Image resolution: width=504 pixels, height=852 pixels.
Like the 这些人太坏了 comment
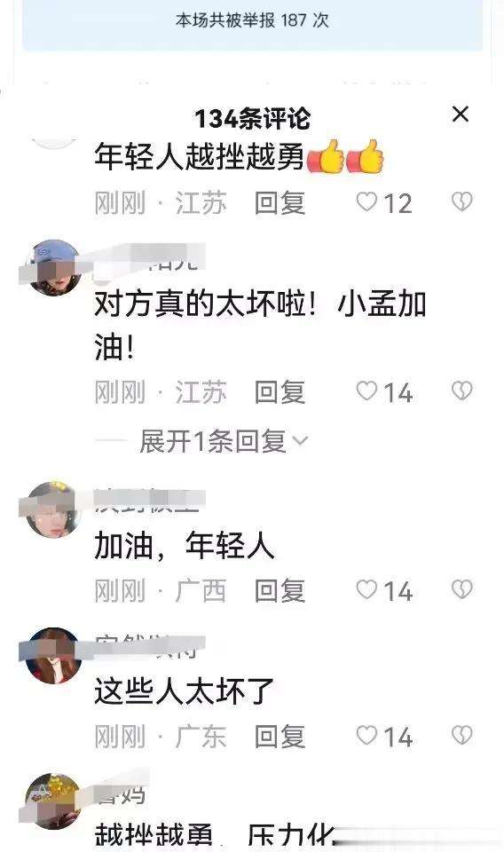[x=366, y=736]
